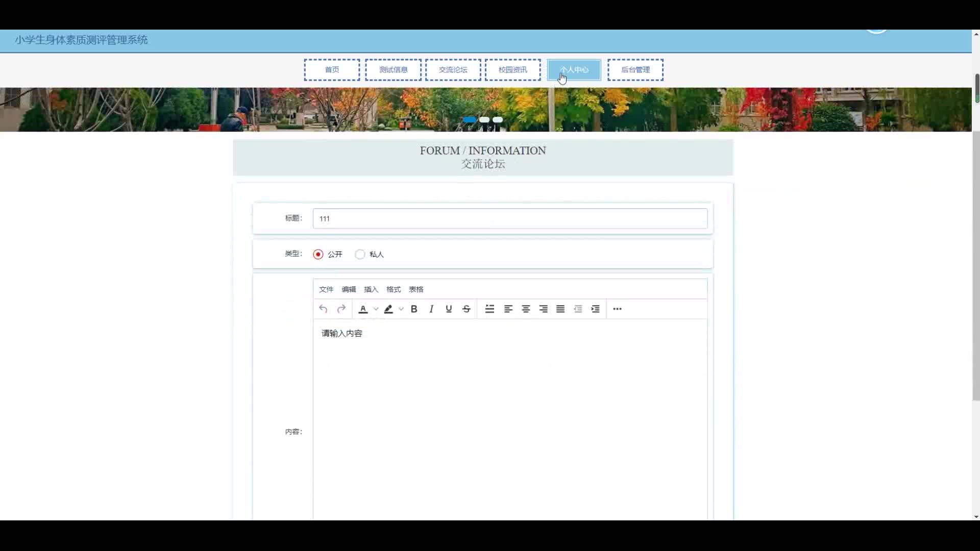This screenshot has width=980, height=551.
Task: Toggle bold formatting
Action: 414,309
